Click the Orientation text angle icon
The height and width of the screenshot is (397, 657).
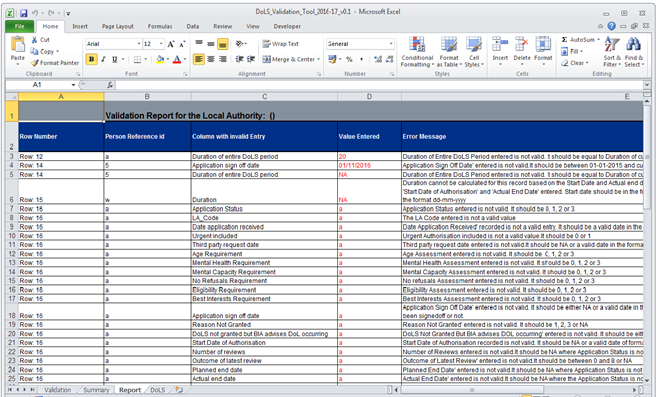point(240,44)
